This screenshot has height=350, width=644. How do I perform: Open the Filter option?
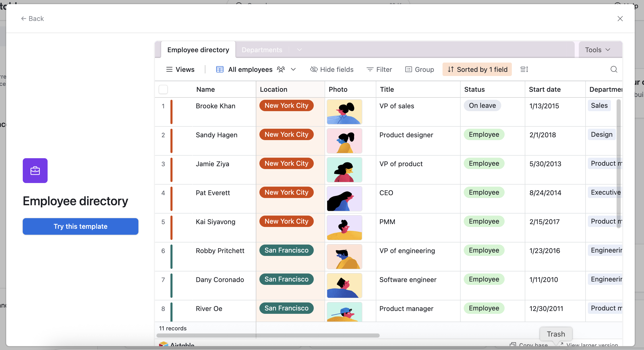(x=379, y=69)
